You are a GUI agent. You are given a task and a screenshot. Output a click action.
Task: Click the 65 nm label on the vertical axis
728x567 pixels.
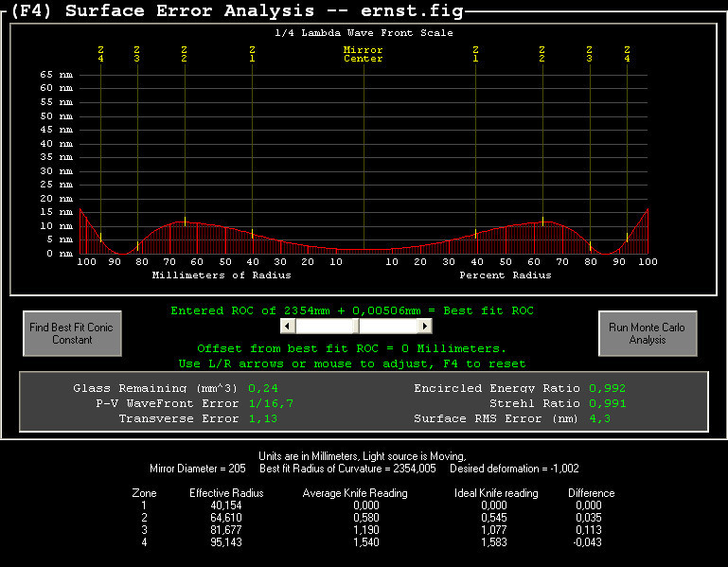57,74
